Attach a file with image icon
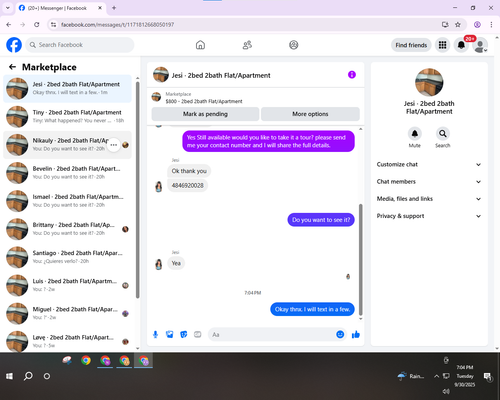 point(170,334)
